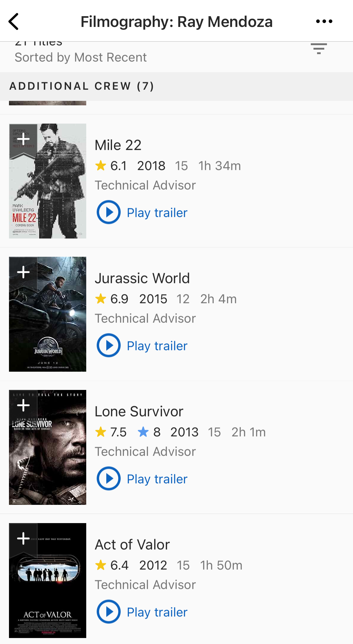353x644 pixels.
Task: Play the Lone Survivor trailer icon
Action: (109, 479)
